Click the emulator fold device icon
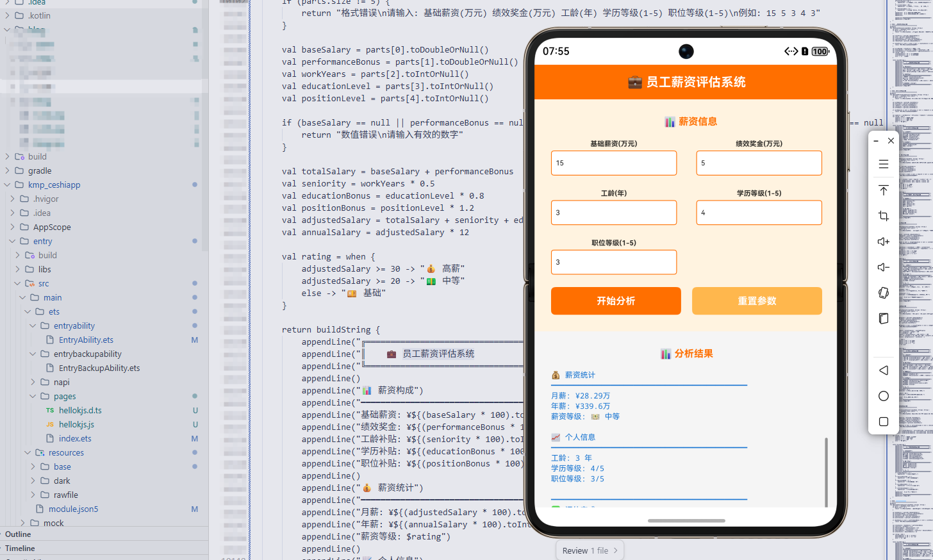This screenshot has width=933, height=560. pyautogui.click(x=883, y=318)
